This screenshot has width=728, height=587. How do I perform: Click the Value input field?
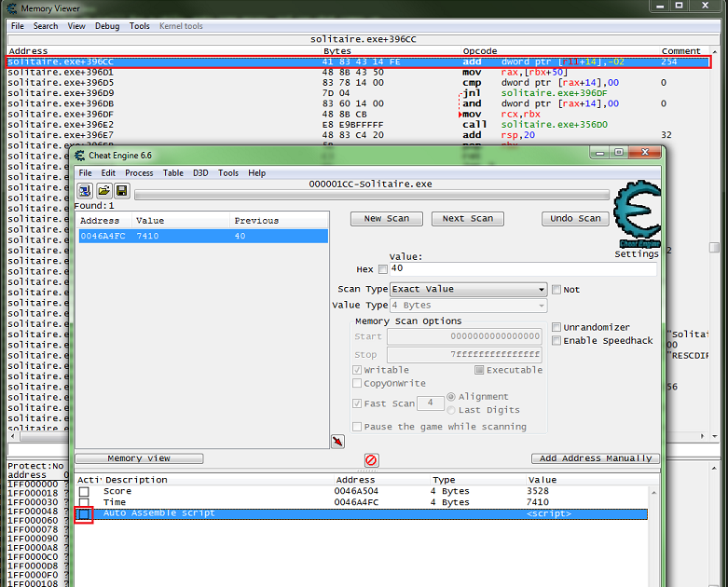[523, 268]
